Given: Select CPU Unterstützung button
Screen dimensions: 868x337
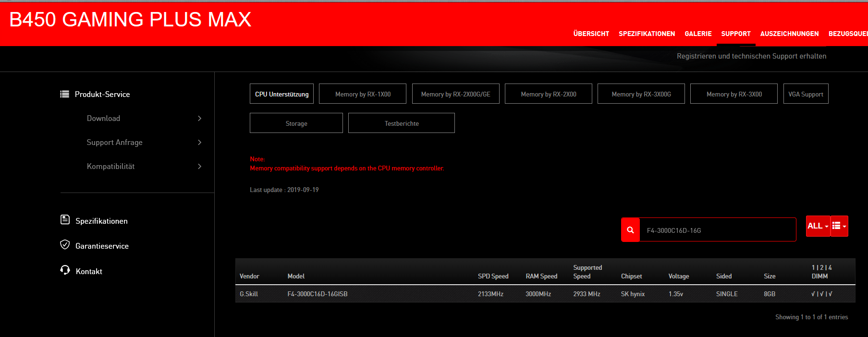Looking at the screenshot, I should tap(281, 94).
